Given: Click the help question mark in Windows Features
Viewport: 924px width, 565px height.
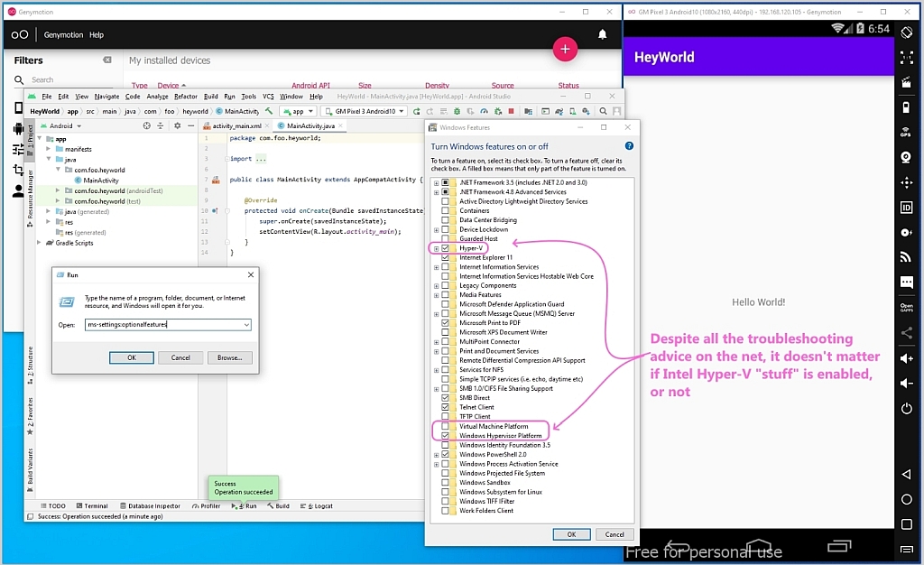Looking at the screenshot, I should click(x=629, y=146).
